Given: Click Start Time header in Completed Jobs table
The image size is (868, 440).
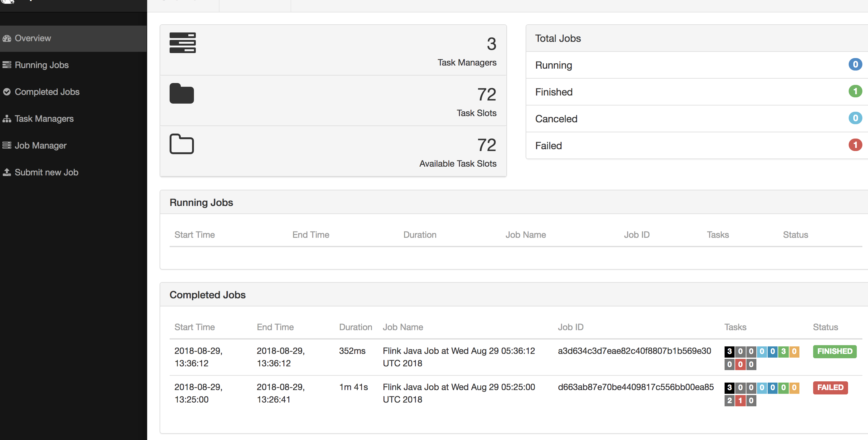Looking at the screenshot, I should coord(195,327).
